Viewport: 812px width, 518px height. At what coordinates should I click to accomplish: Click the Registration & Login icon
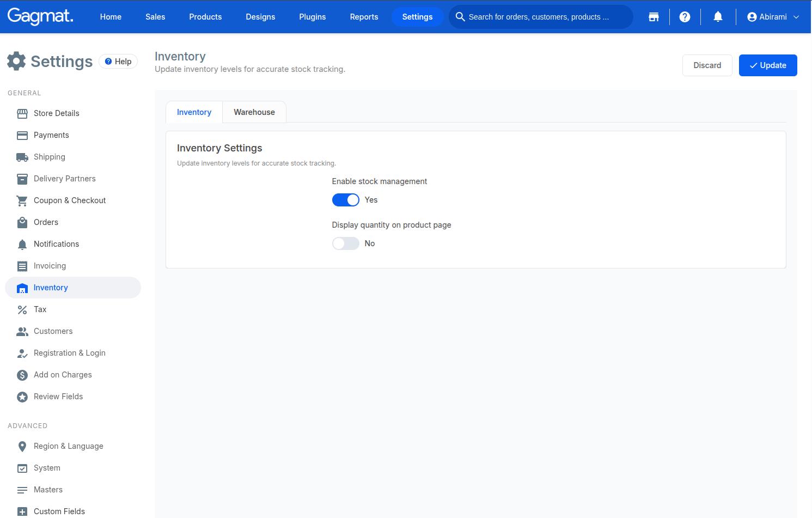pyautogui.click(x=22, y=353)
